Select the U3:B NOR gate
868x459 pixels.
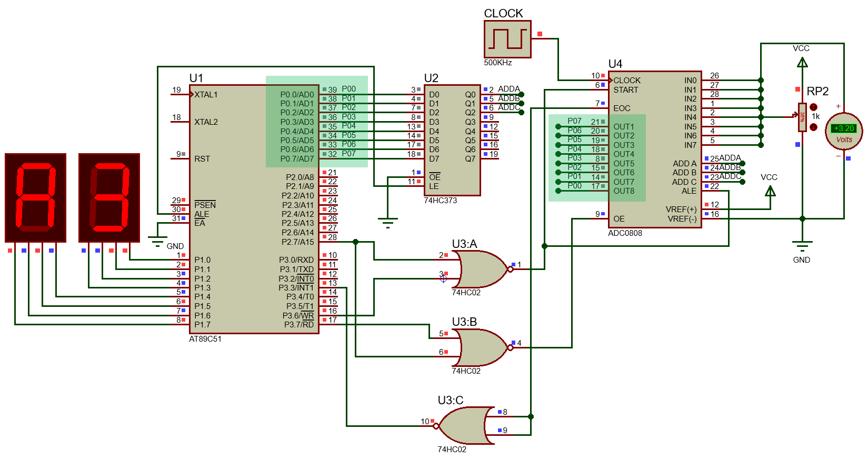pyautogui.click(x=482, y=347)
